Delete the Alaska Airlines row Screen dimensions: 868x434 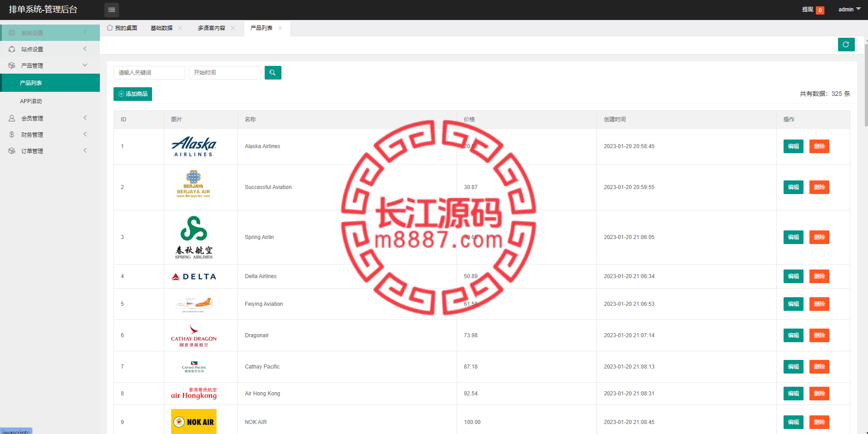[x=819, y=146]
